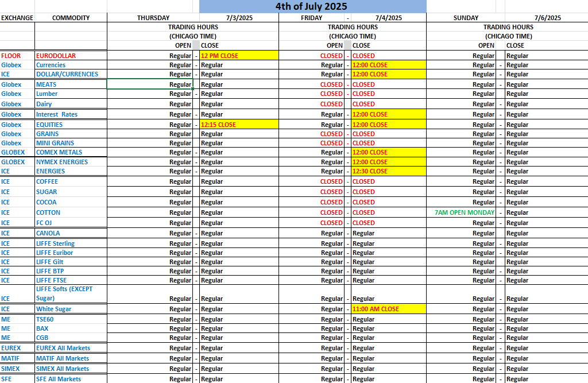Select the LIFFE Sterling cell
Image resolution: width=588 pixels, height=383 pixels.
pyautogui.click(x=71, y=243)
